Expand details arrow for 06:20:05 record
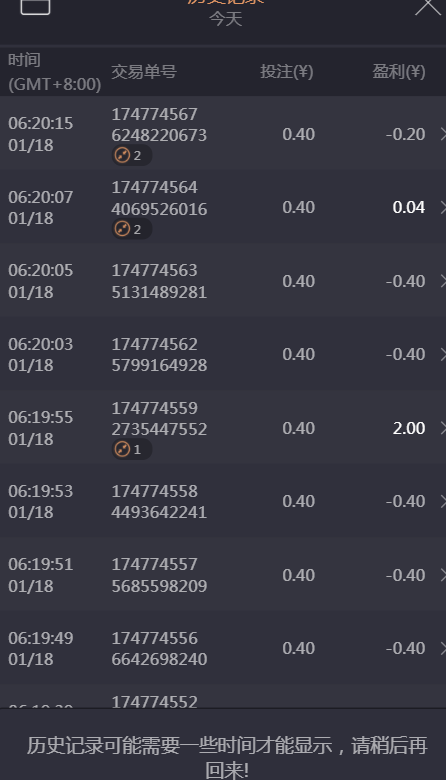Image resolution: width=446 pixels, height=780 pixels. pos(443,281)
